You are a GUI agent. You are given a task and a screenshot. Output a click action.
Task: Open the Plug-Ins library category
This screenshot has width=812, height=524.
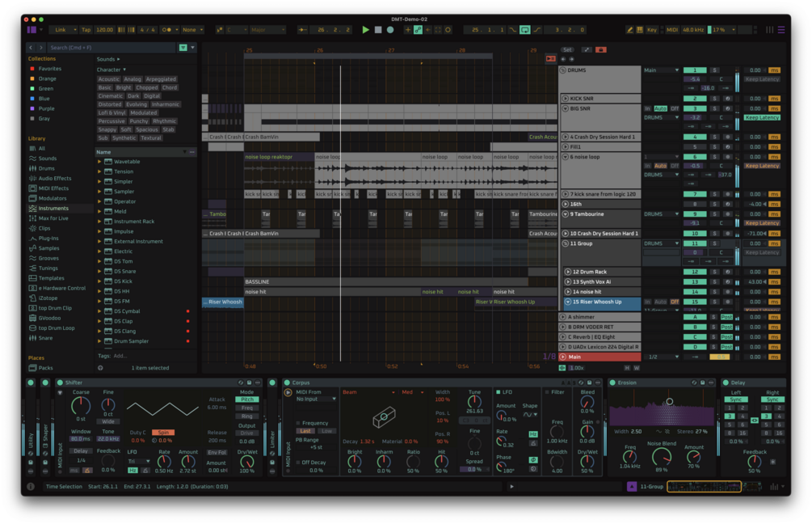coord(48,239)
